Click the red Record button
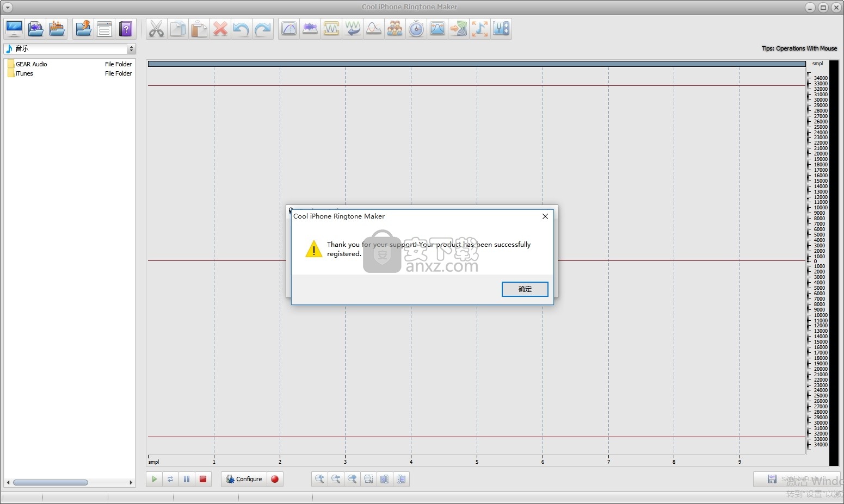 pos(275,479)
